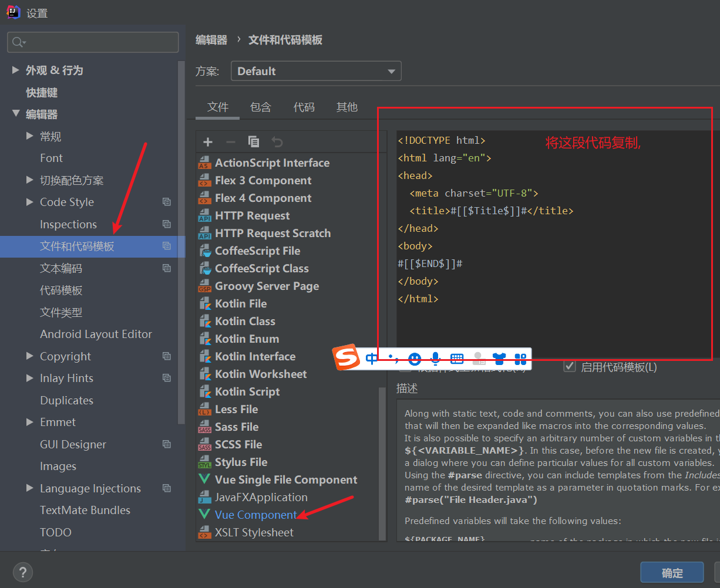The height and width of the screenshot is (588, 720).
Task: Click the remove template minus icon
Action: coord(231,142)
